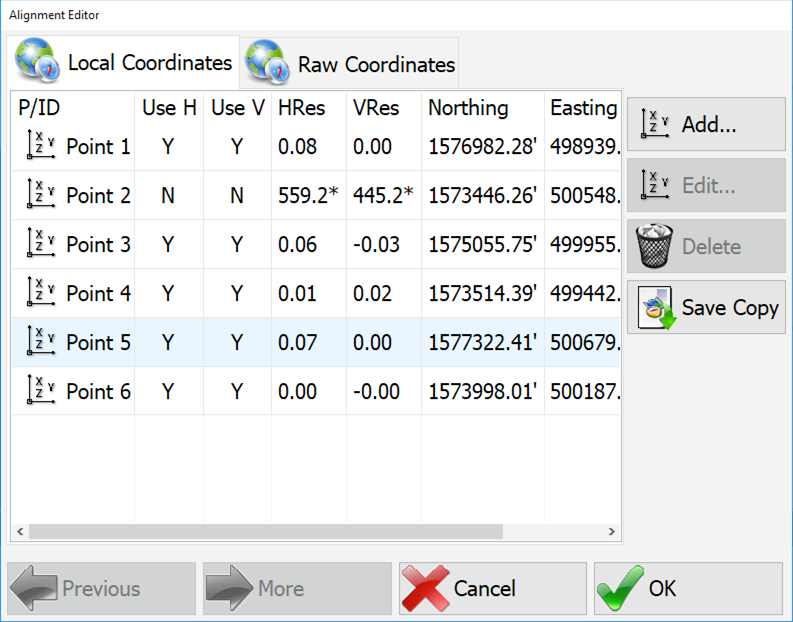Click the scrollbar right arrow
The width and height of the screenshot is (793, 622).
[611, 531]
